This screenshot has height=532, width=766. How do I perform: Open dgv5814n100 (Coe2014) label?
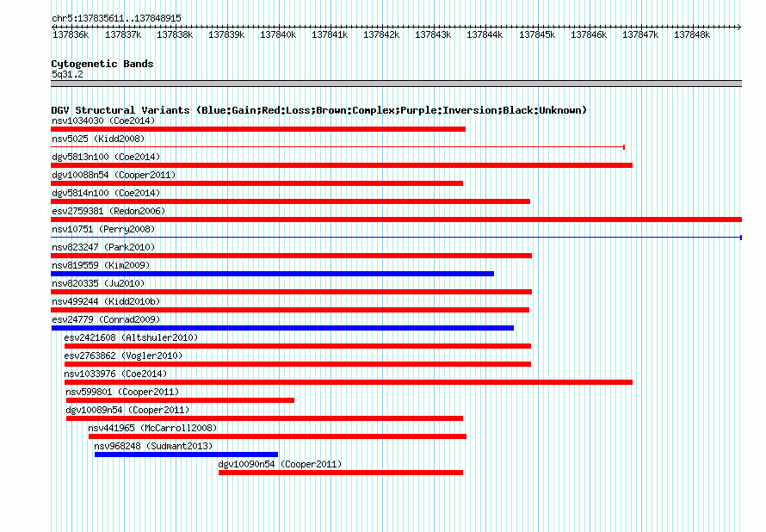click(x=106, y=193)
